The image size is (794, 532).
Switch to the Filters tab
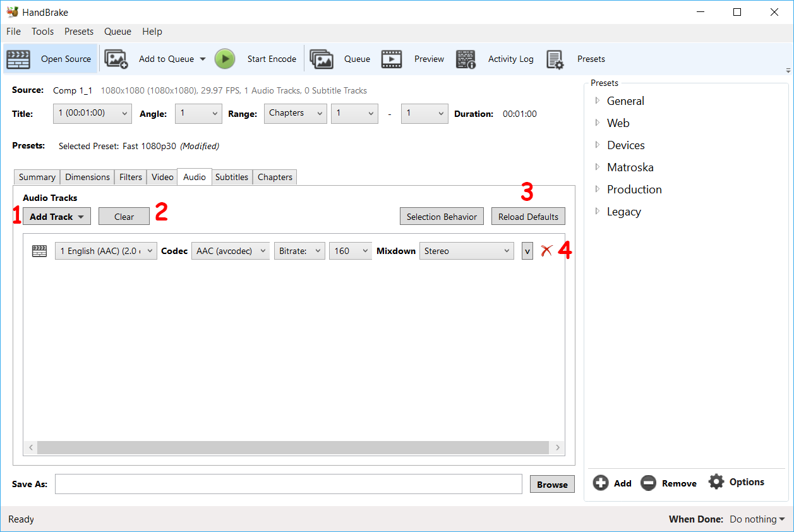(x=131, y=178)
